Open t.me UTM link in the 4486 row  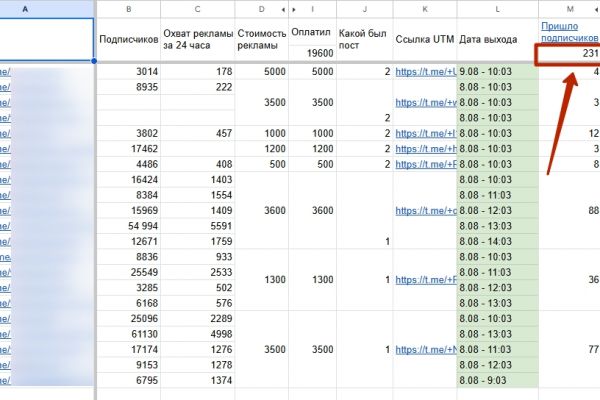pos(426,164)
